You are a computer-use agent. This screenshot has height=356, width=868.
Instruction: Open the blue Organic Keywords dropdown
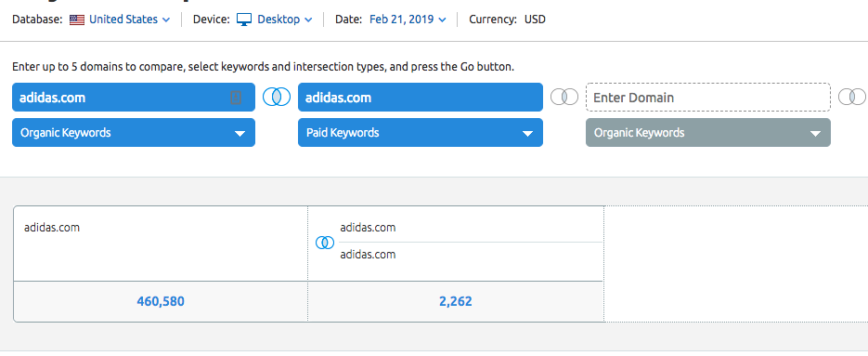click(134, 133)
